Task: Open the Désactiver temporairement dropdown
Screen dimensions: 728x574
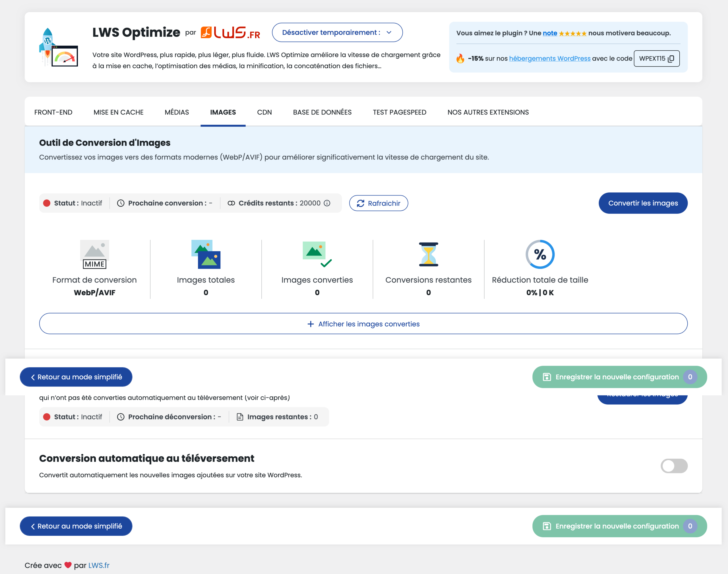Action: pyautogui.click(x=337, y=33)
